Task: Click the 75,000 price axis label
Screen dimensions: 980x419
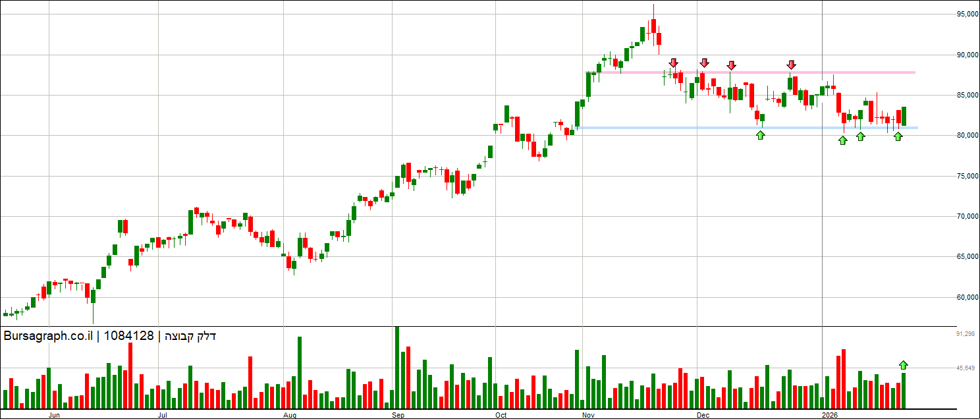Action: [x=968, y=176]
